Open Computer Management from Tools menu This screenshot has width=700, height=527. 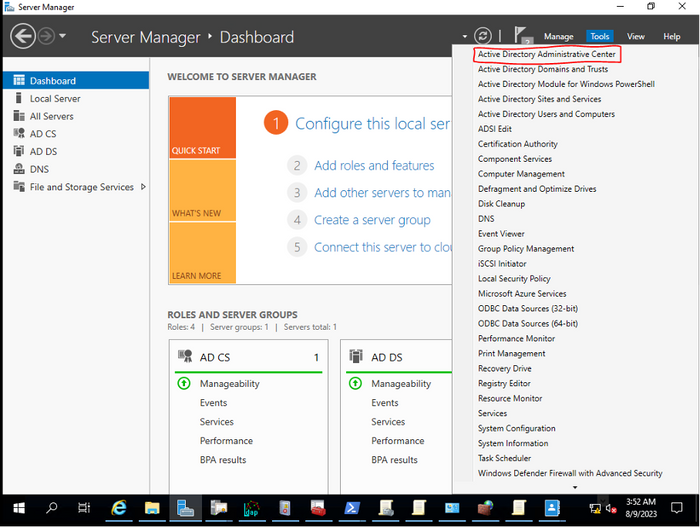coord(521,174)
